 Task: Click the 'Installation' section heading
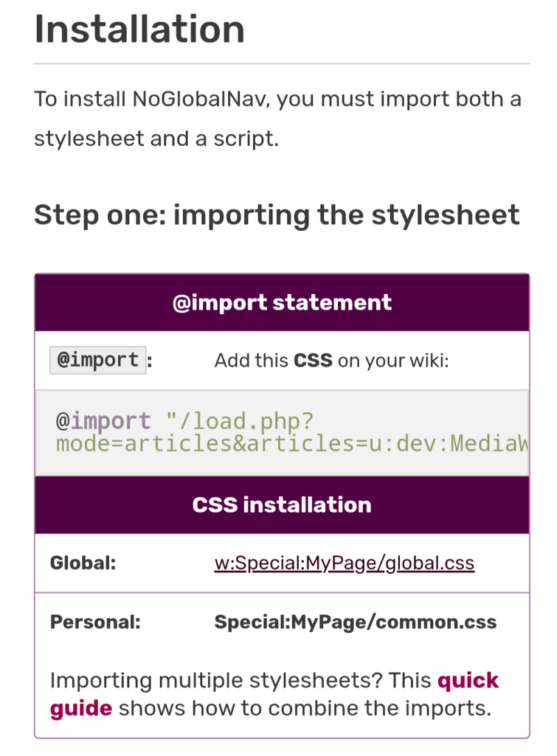[139, 29]
